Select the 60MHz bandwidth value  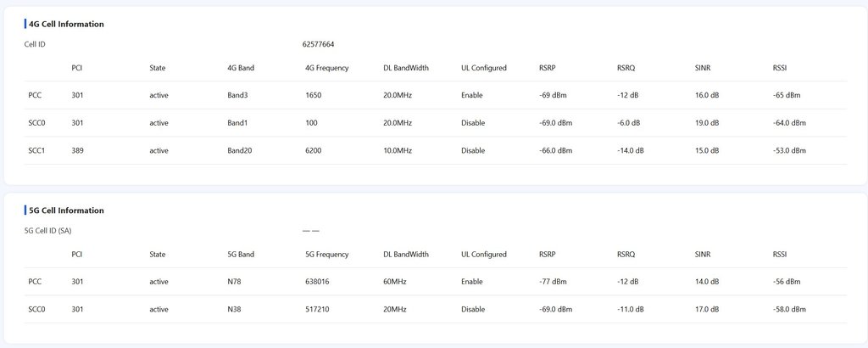click(x=396, y=282)
